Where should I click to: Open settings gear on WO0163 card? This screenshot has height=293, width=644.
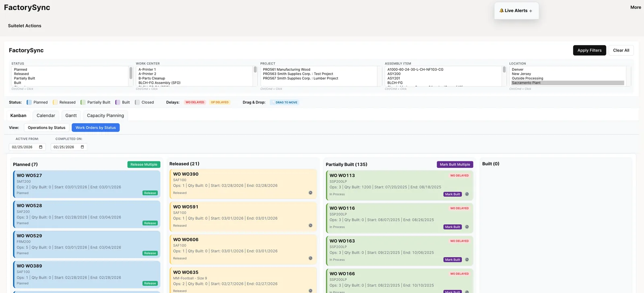[467, 260]
